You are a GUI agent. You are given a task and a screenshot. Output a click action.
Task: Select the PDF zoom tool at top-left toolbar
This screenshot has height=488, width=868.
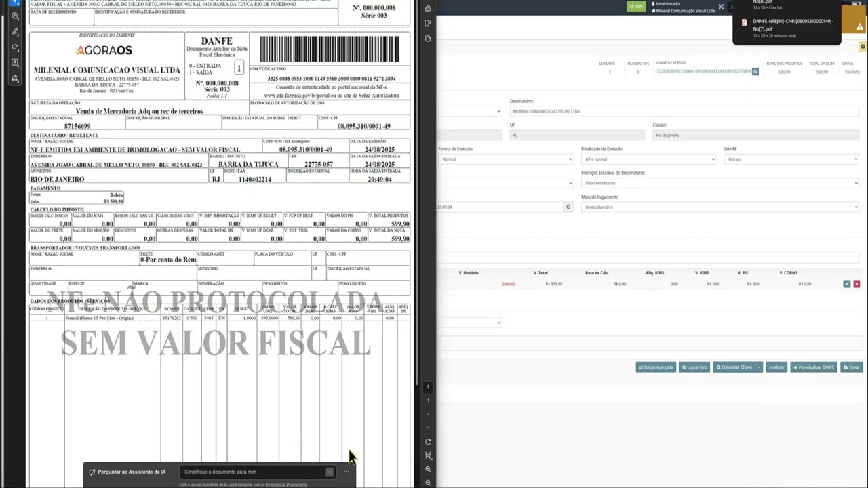(x=15, y=16)
